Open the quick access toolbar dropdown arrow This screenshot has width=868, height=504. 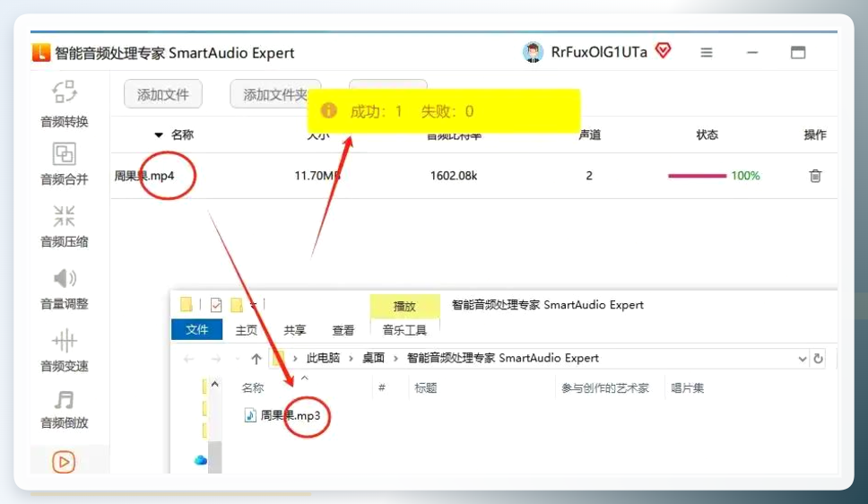click(253, 305)
